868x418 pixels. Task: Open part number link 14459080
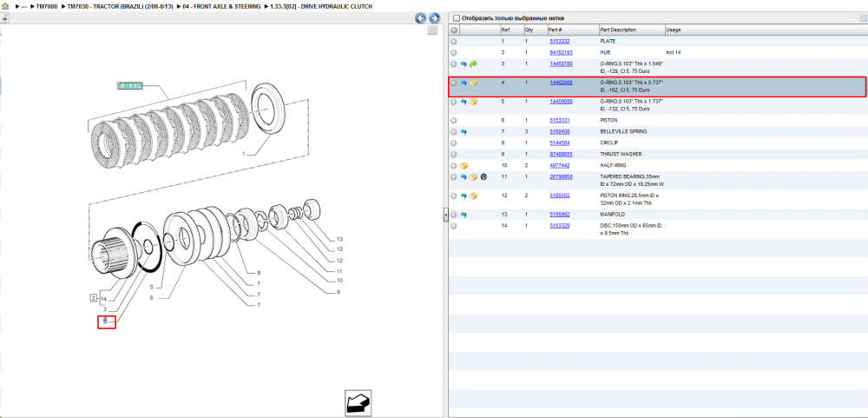pos(561,102)
